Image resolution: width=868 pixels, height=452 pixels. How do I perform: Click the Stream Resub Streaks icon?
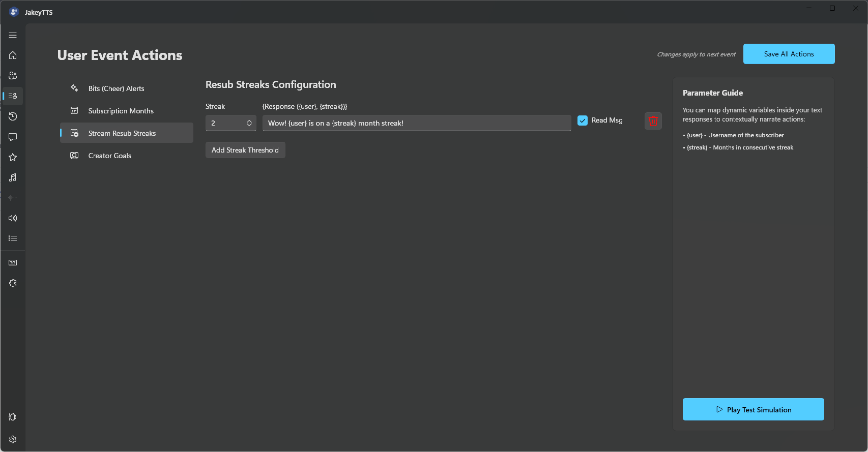point(74,133)
